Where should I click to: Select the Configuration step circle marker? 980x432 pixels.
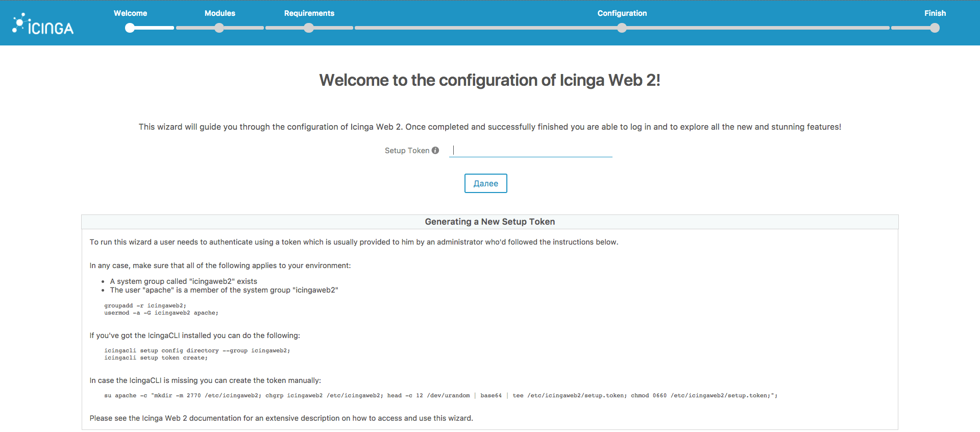622,28
